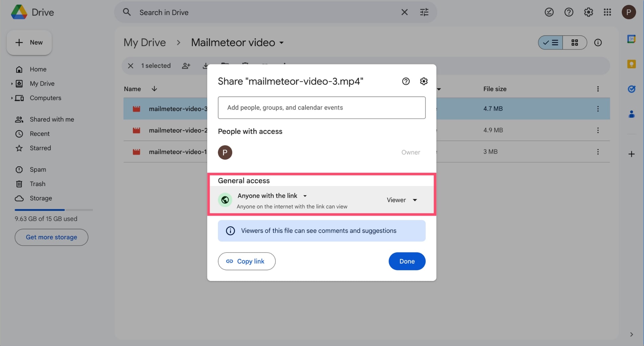
Task: Click the owner avatar P in People with access
Action: pos(225,152)
